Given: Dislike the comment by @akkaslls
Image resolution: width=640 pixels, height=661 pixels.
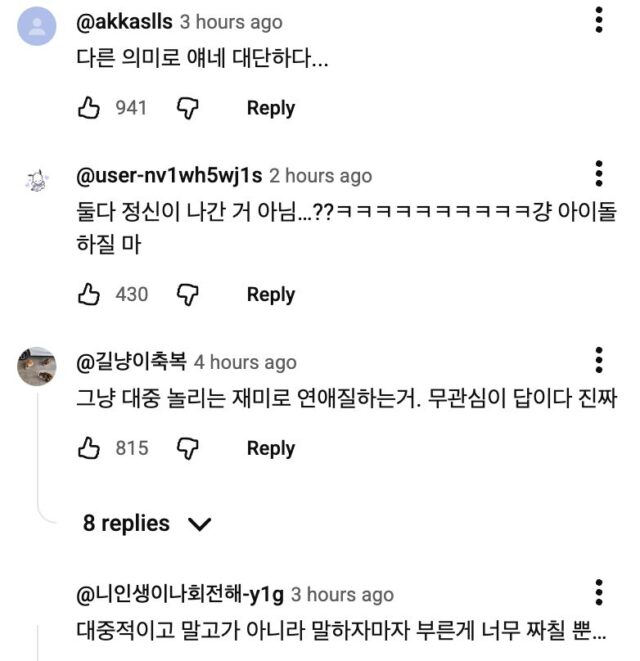Looking at the screenshot, I should click(188, 108).
